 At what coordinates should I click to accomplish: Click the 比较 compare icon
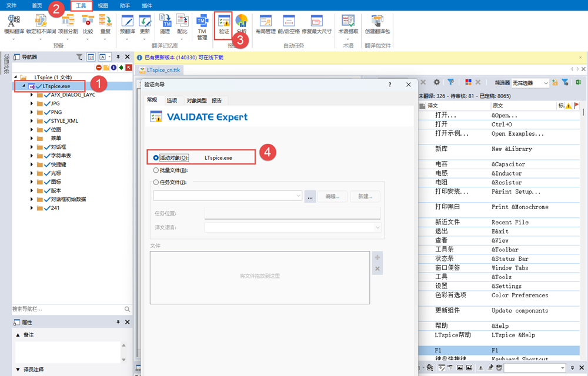[88, 21]
